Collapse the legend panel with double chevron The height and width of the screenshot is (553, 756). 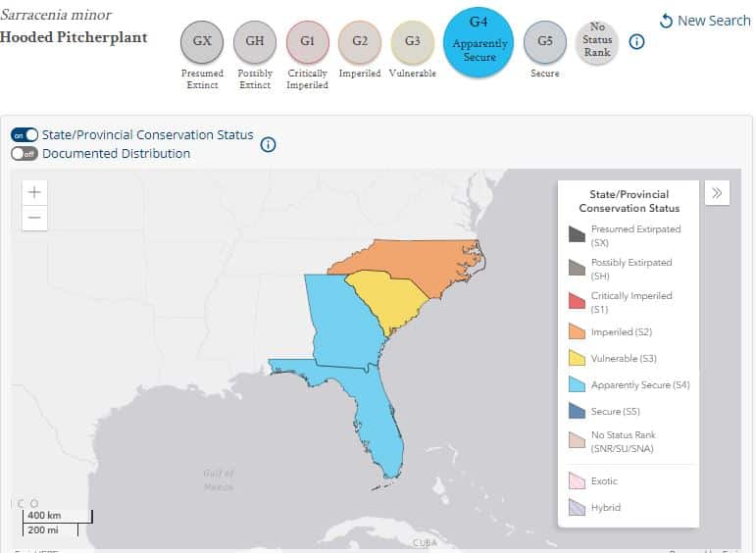click(717, 193)
